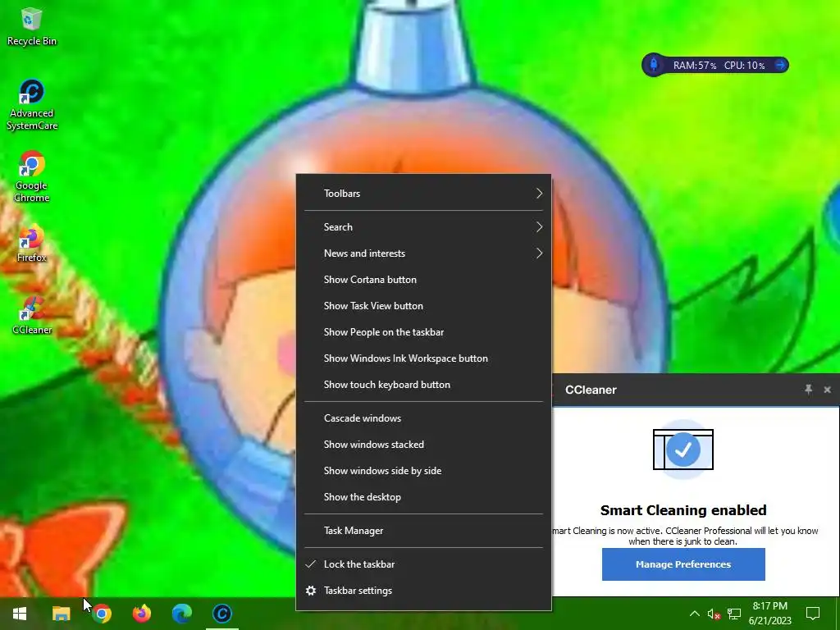Launch Chrome from the taskbar
Image resolution: width=840 pixels, height=630 pixels.
[x=101, y=614]
